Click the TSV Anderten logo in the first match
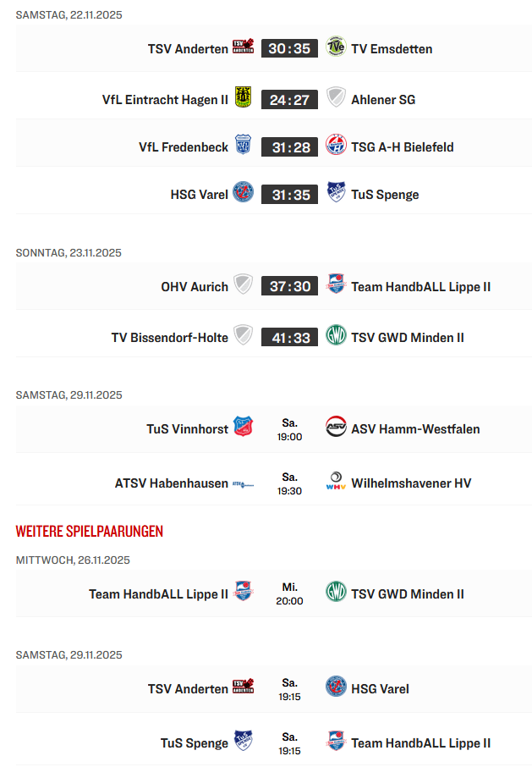532x767 pixels. point(244,48)
